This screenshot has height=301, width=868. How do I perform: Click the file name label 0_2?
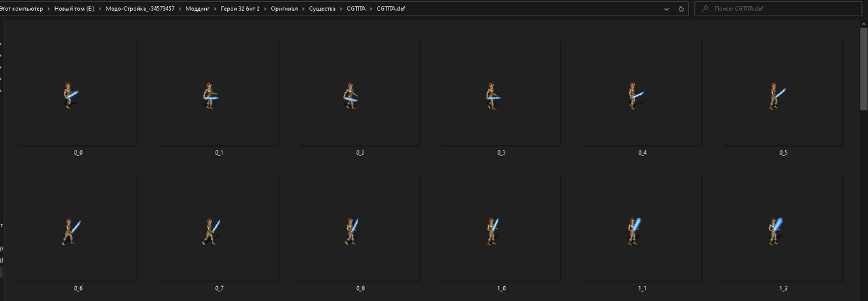(360, 153)
